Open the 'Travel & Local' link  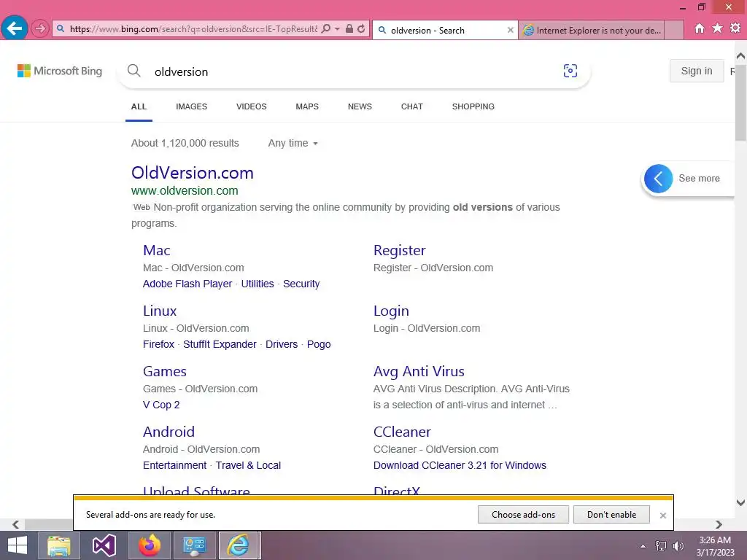click(x=248, y=465)
